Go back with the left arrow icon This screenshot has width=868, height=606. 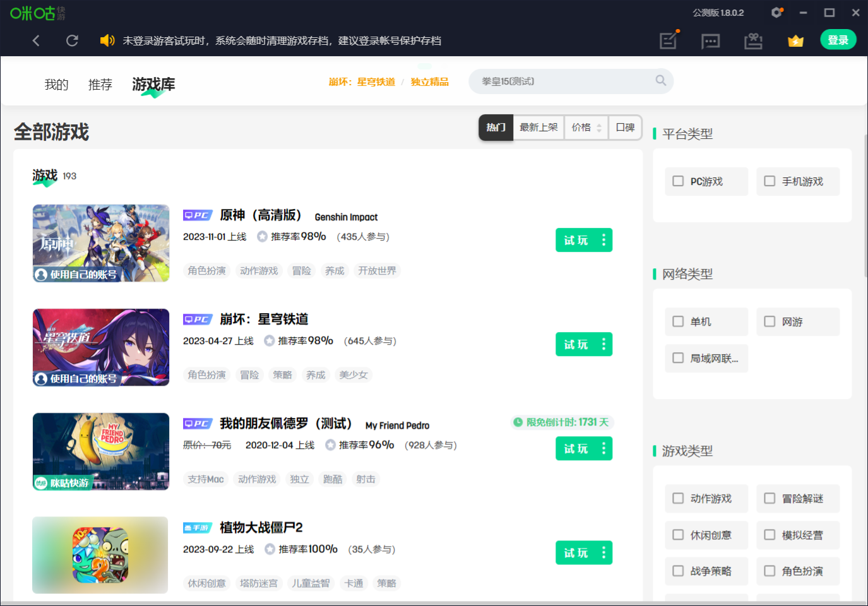(x=36, y=40)
